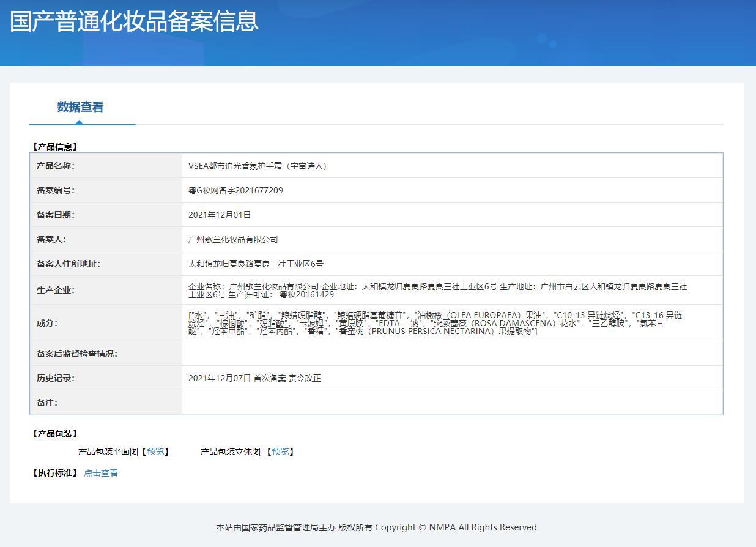Preview the 产品包装平面图 image
756x547 pixels.
coord(155,452)
